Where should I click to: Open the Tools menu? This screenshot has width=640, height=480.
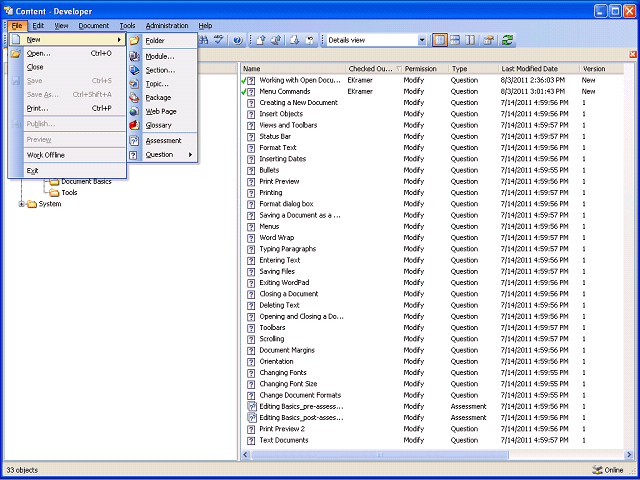point(127,26)
